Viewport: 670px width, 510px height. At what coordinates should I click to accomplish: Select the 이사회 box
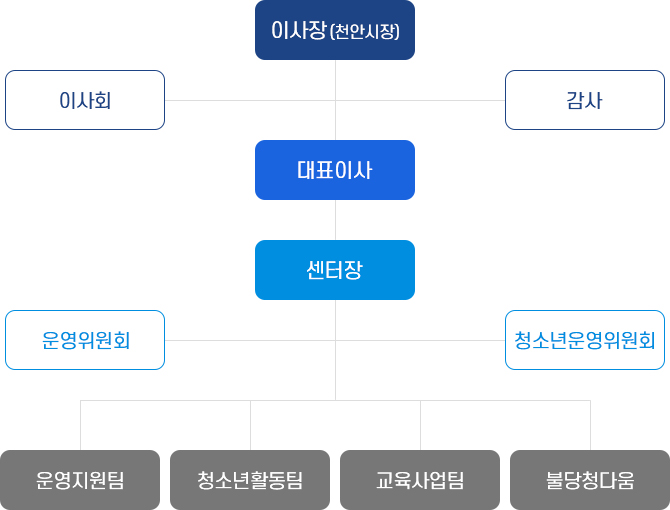(85, 100)
